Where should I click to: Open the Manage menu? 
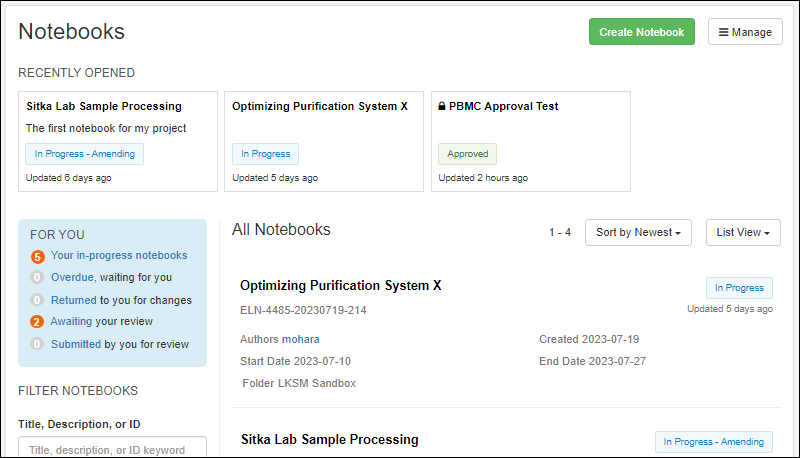(745, 32)
